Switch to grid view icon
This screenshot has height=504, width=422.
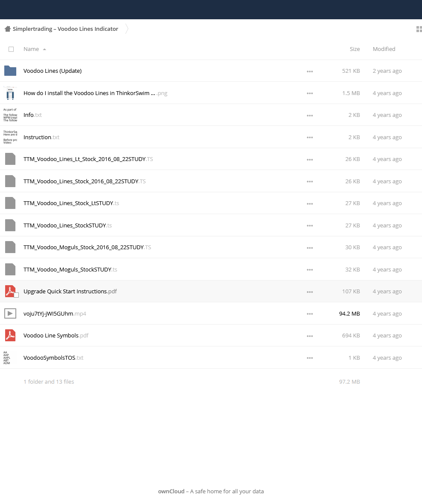[x=419, y=29]
